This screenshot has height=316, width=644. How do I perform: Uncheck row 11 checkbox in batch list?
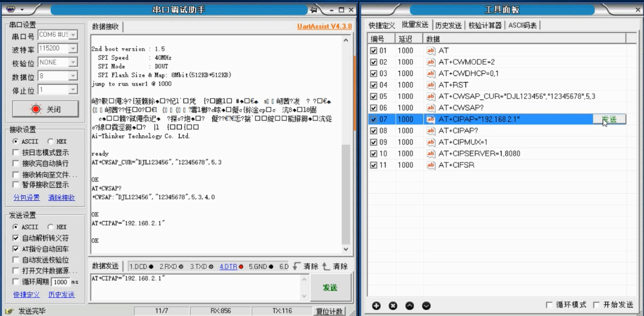click(x=373, y=165)
